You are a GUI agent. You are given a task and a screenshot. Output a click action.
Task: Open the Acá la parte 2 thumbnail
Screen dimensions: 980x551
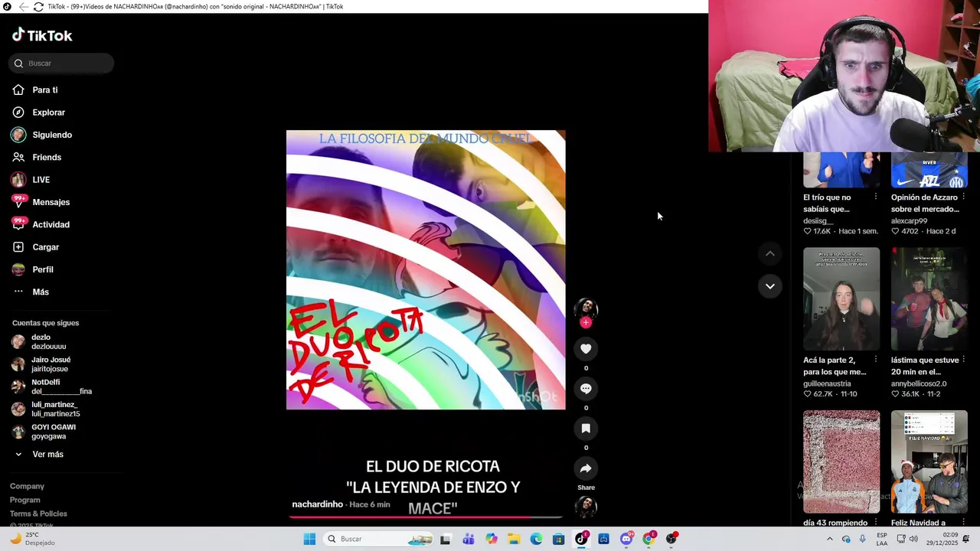[841, 298]
